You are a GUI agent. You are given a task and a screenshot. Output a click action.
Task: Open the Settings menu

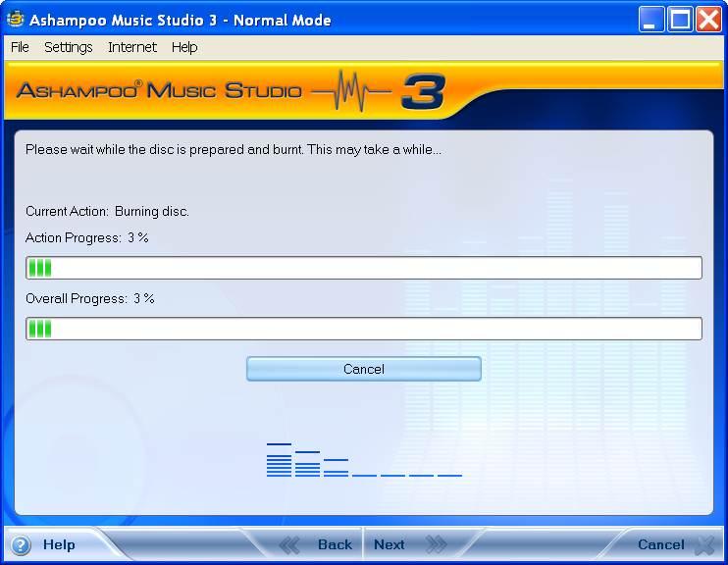[x=68, y=47]
